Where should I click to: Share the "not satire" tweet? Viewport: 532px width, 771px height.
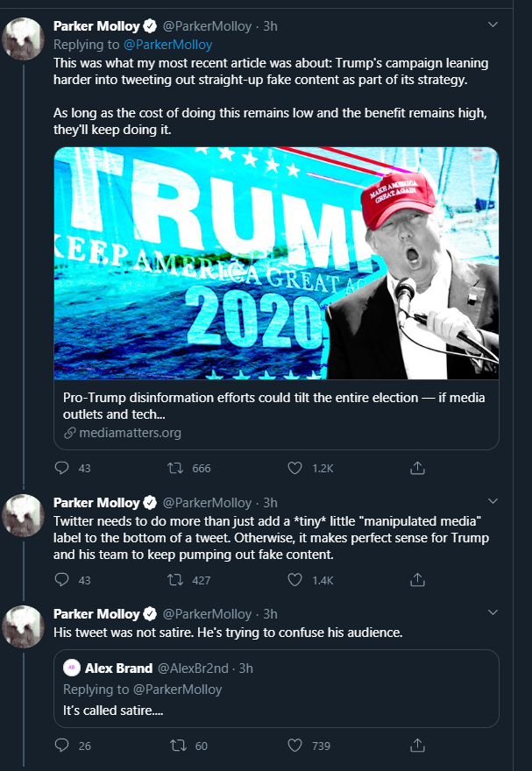[x=417, y=746]
